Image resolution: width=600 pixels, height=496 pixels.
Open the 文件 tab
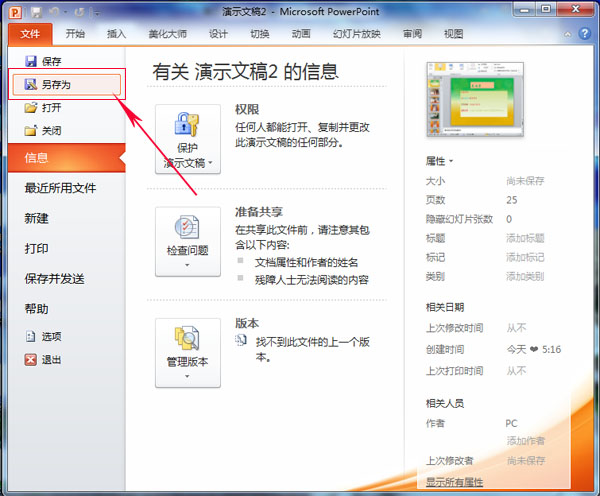click(30, 34)
